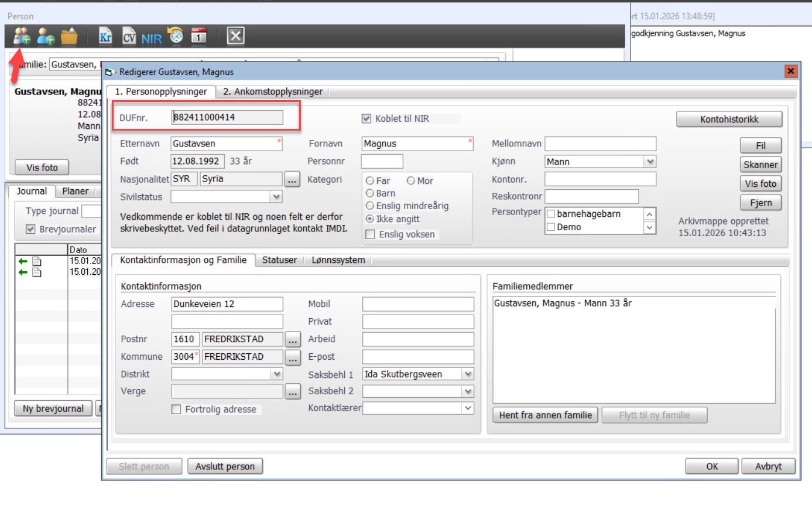
Task: Expand the Saksbehl 1 dropdown
Action: click(x=468, y=374)
